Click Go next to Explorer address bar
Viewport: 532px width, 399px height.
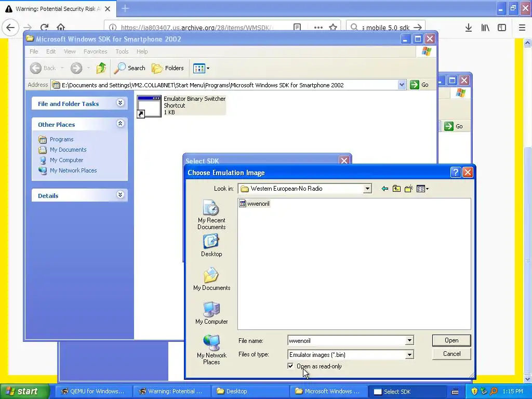(x=419, y=85)
